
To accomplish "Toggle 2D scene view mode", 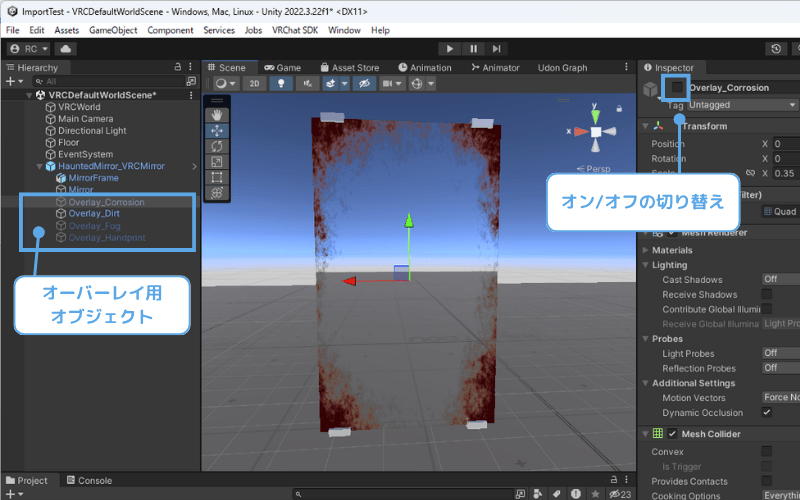I will (x=255, y=84).
